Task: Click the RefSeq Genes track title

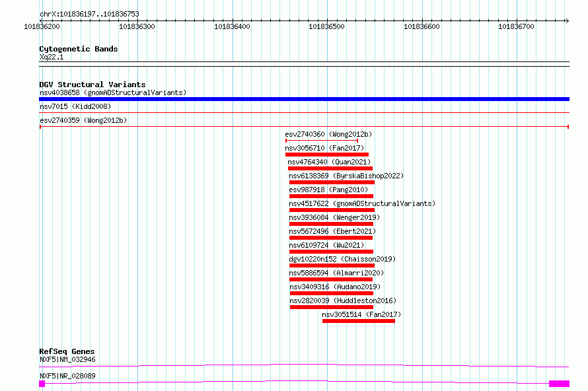Action: click(67, 351)
